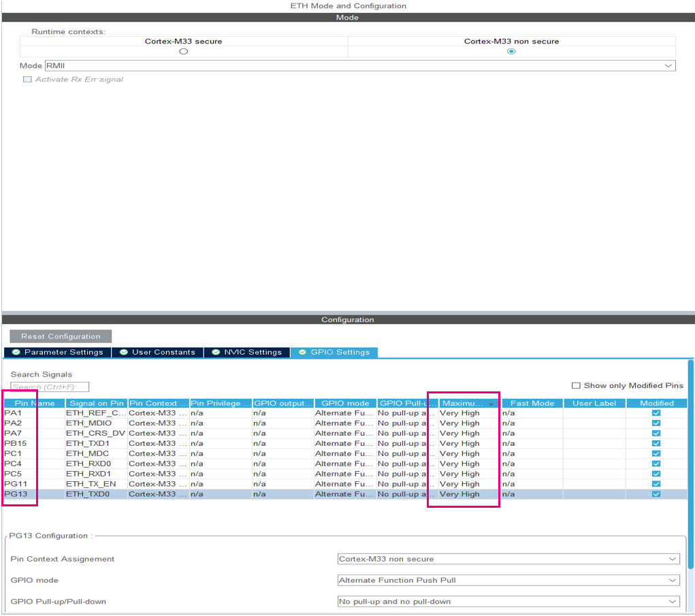695x616 pixels.
Task: Open the GPIO Pull-up/Pull-down dropdown
Action: (x=670, y=602)
